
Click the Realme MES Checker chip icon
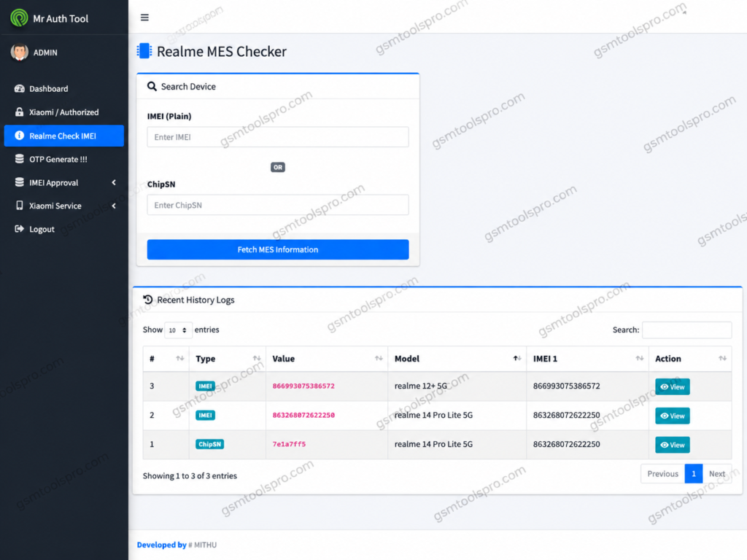(144, 51)
